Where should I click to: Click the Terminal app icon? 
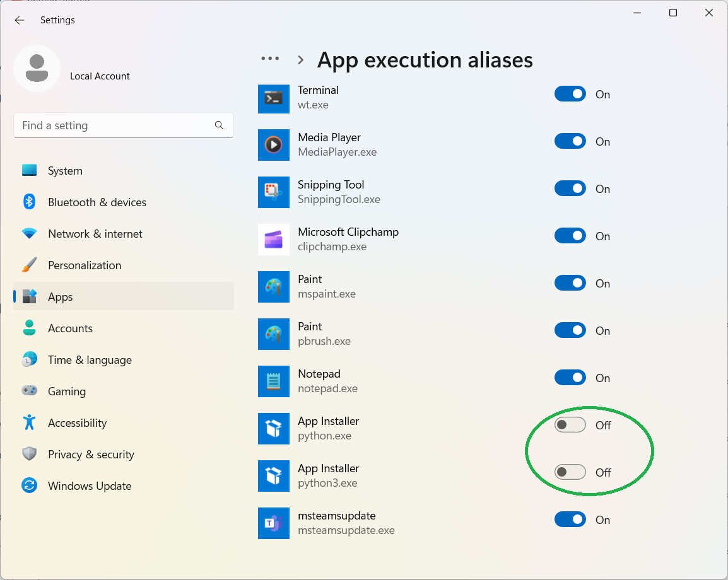(274, 98)
